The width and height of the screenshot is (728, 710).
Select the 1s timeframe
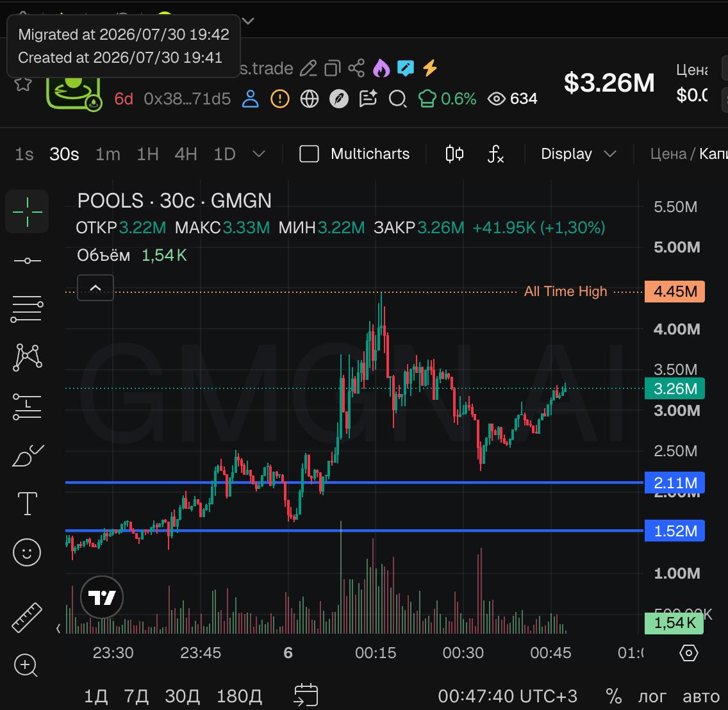coord(24,154)
